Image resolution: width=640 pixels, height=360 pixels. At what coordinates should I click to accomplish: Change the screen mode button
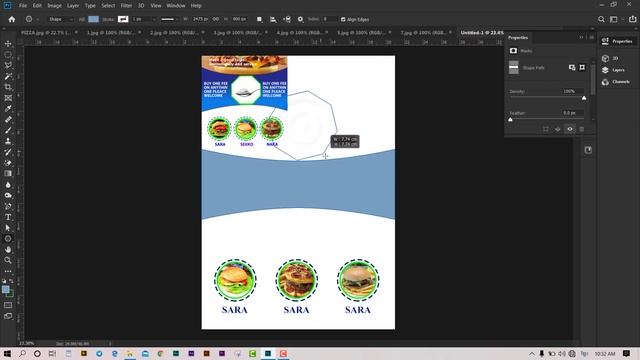(x=8, y=316)
